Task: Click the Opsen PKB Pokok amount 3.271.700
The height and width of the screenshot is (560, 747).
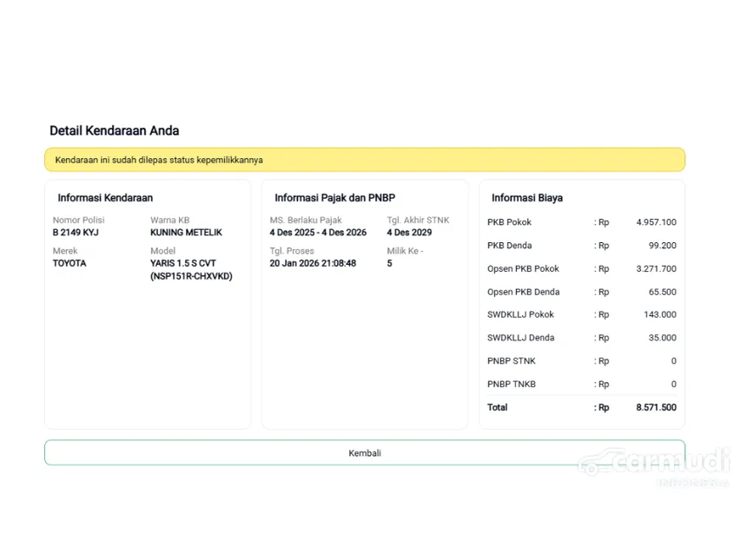Action: (656, 269)
